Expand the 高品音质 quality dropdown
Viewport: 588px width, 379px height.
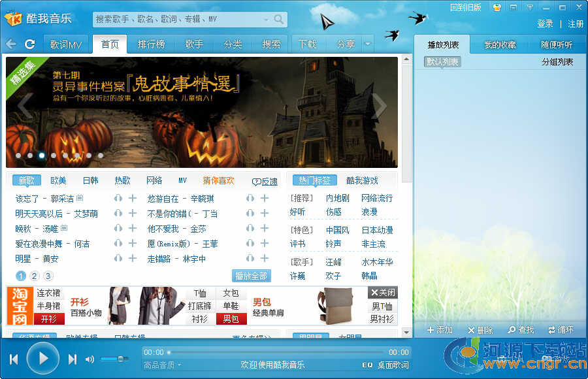pos(163,365)
